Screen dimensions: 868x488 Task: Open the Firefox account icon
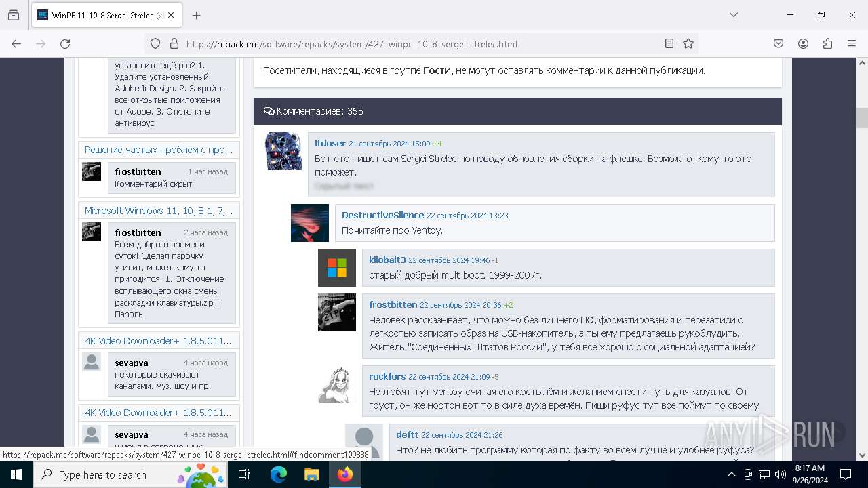(x=803, y=43)
